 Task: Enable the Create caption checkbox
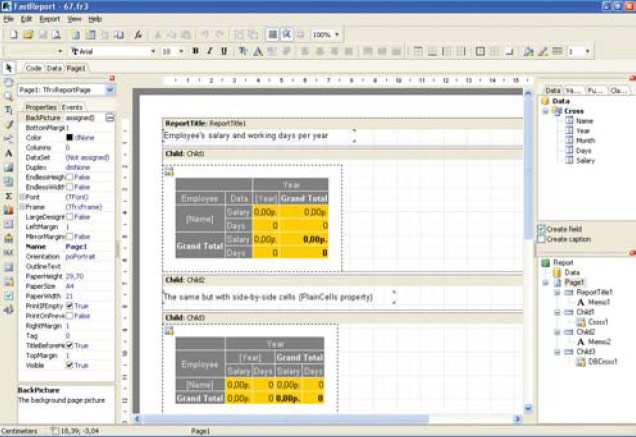pos(542,240)
